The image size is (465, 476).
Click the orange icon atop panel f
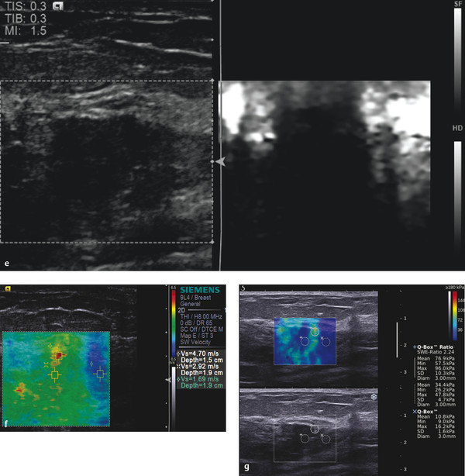pos(8,288)
